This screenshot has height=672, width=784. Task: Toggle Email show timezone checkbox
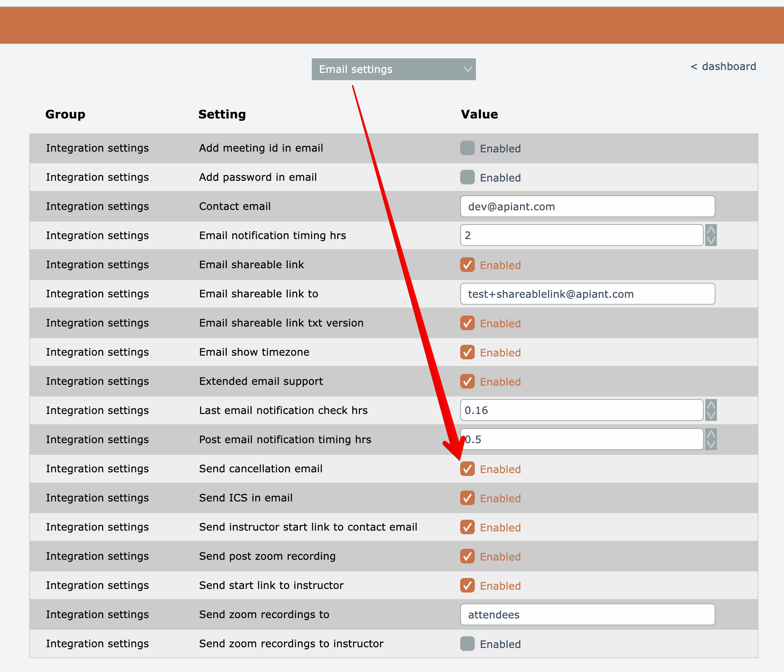[467, 352]
